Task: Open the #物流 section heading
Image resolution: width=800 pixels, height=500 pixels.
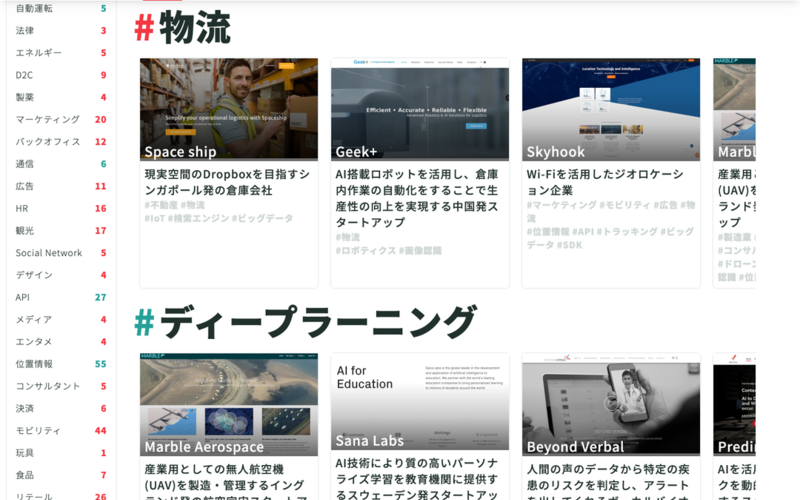Action: point(183,28)
